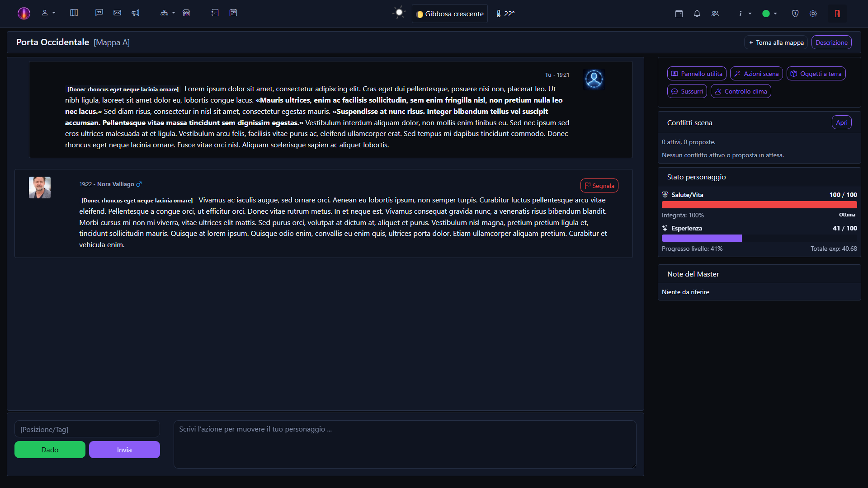
Task: Open the notifications bell
Action: point(697,14)
